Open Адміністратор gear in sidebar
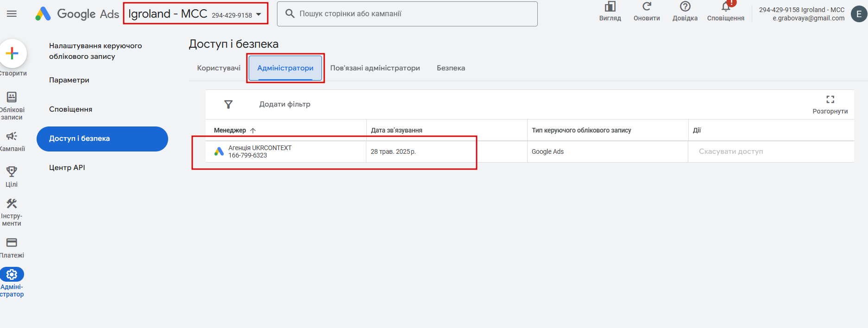 point(12,282)
